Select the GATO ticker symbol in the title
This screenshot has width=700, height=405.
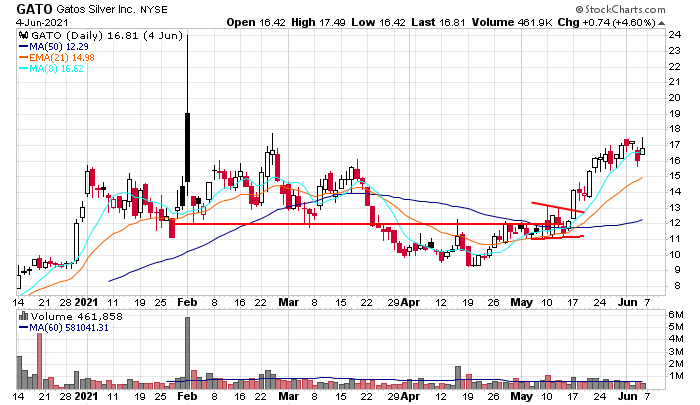click(34, 9)
